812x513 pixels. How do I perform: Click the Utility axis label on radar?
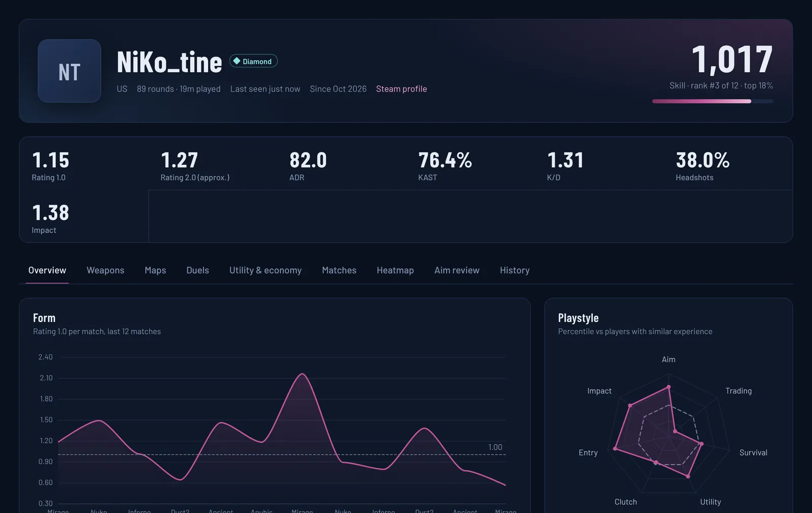(710, 502)
